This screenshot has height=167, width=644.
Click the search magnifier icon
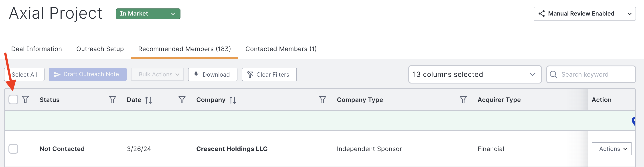click(x=553, y=74)
